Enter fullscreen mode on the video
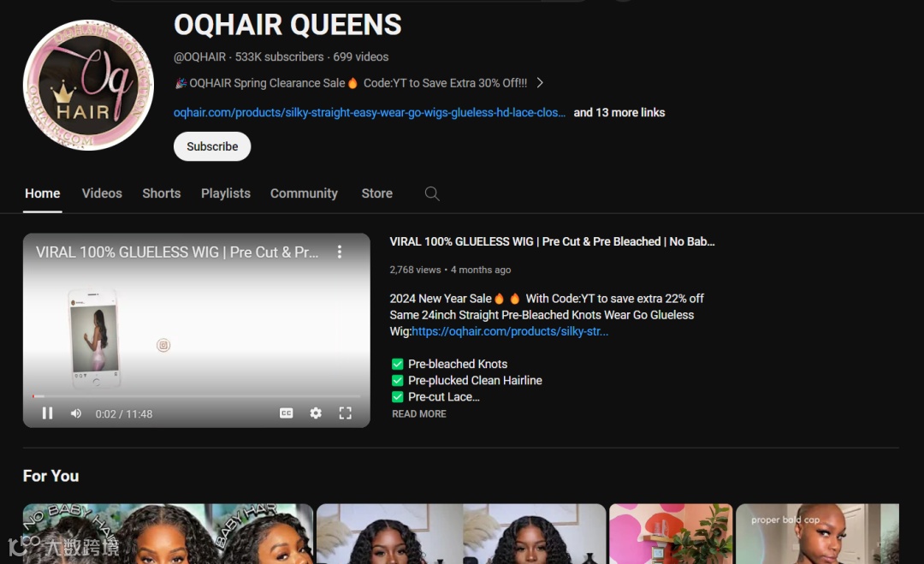 (x=346, y=413)
